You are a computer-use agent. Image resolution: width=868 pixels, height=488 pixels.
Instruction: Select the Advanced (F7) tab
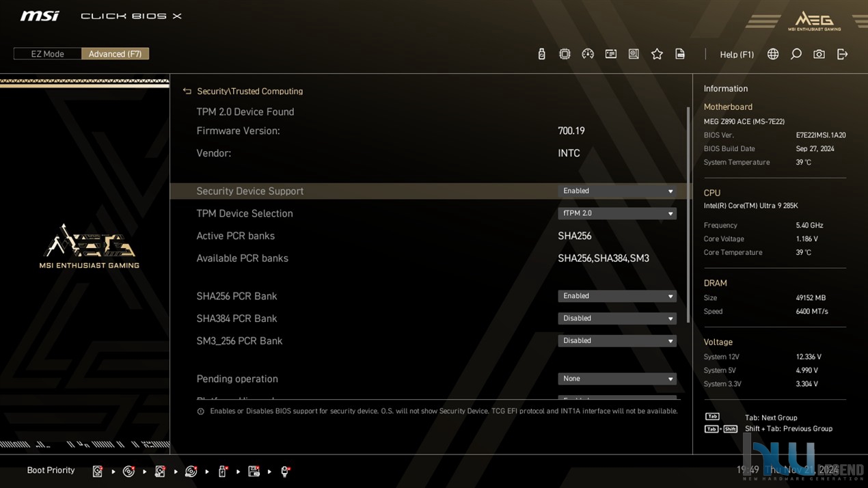(x=115, y=54)
